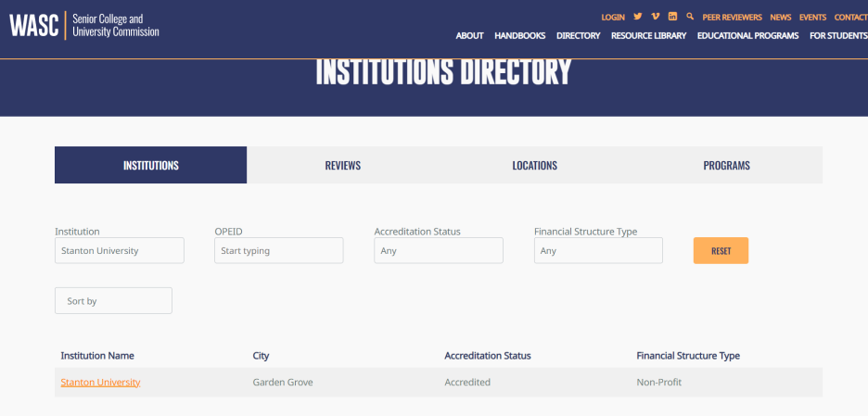This screenshot has height=416, width=868.
Task: Click the Accreditation Status column header
Action: point(488,356)
